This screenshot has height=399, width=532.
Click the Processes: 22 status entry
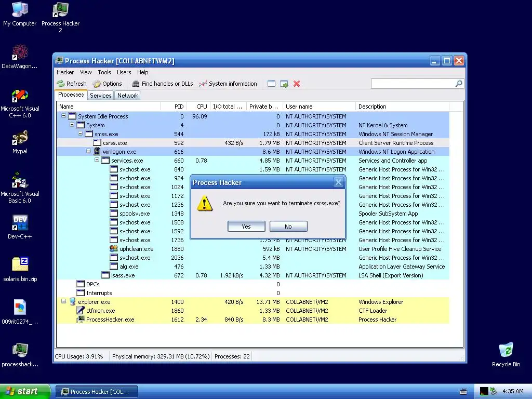click(232, 356)
